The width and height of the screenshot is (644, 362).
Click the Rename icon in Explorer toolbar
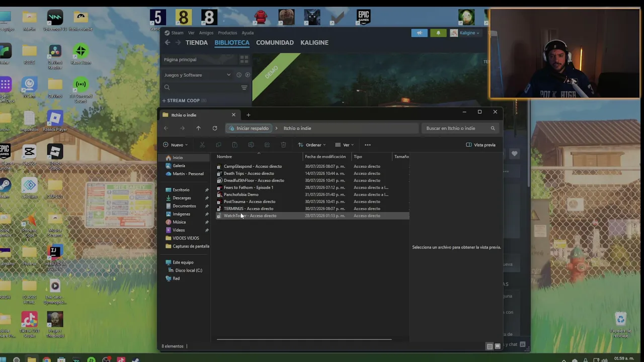coord(251,145)
